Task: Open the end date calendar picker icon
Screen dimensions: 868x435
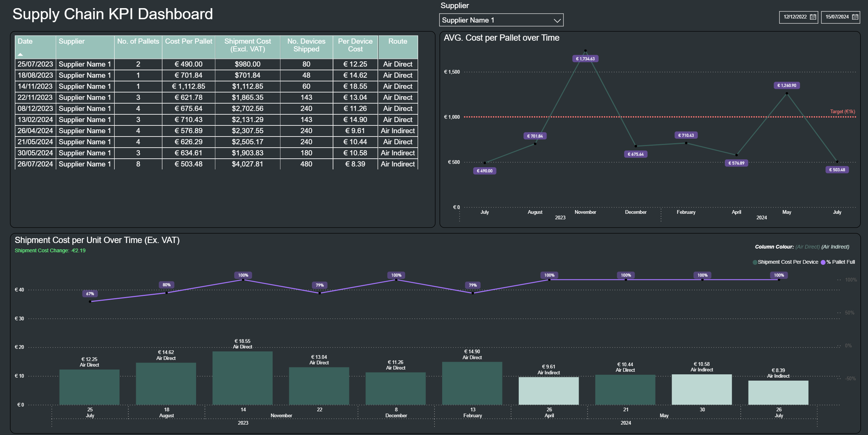Action: (855, 17)
